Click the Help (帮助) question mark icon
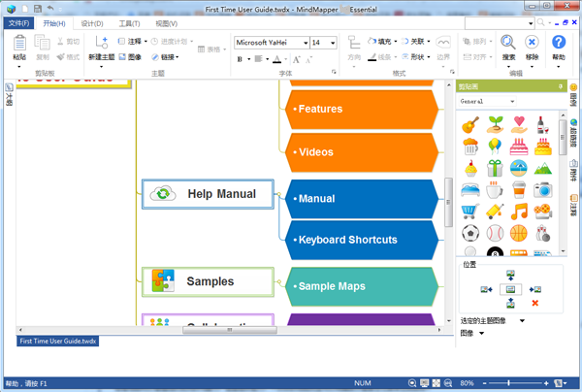Viewport: 582px width, 392px height. [558, 43]
